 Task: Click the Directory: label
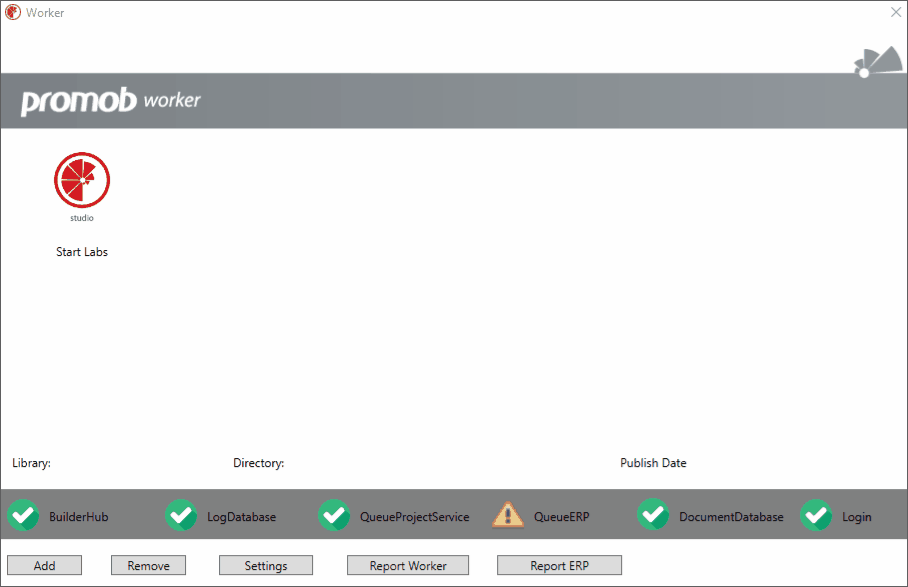258,463
